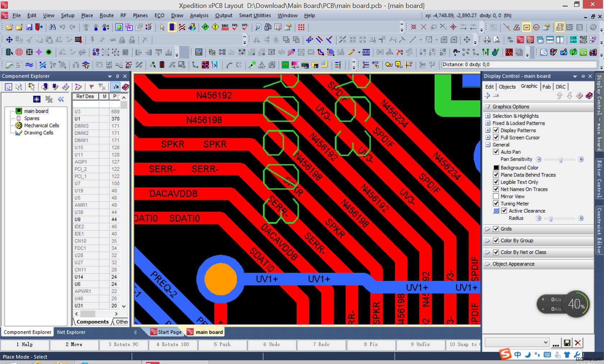Open the Component Explorer panel dropdown arrow
The image size is (604, 364).
pyautogui.click(x=110, y=76)
